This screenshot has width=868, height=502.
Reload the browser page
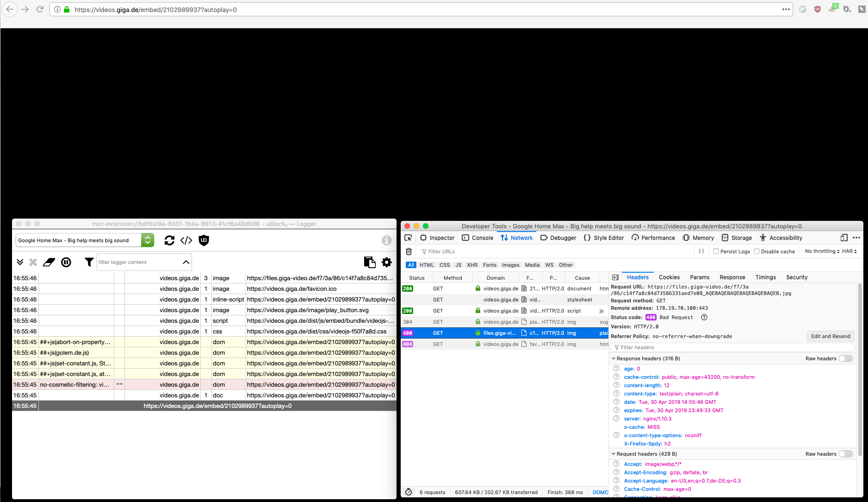(x=40, y=9)
